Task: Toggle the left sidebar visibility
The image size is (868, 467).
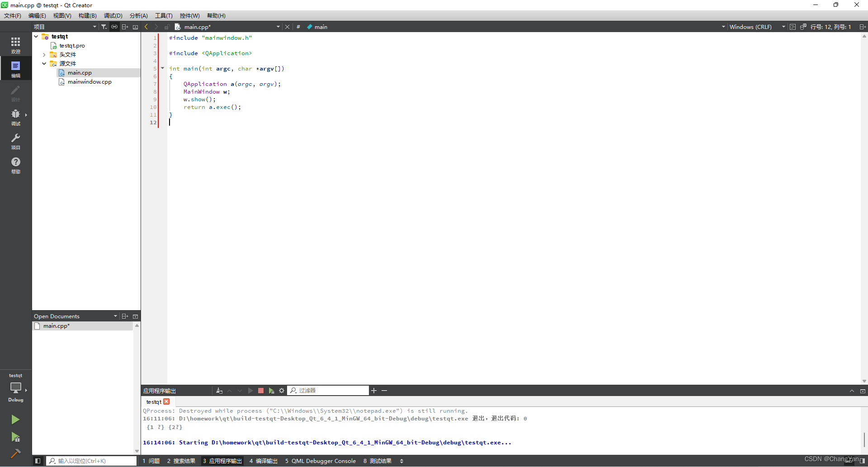Action: coord(38,461)
